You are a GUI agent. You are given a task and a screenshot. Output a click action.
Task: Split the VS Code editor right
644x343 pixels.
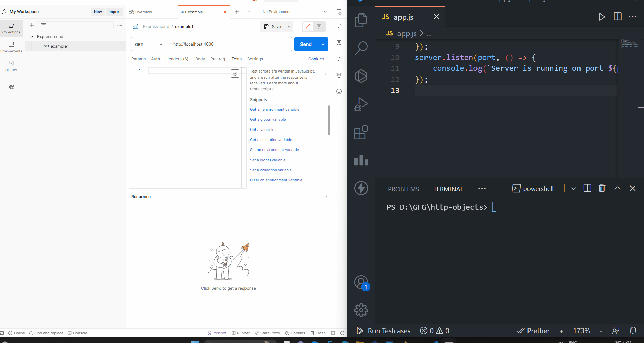(618, 17)
